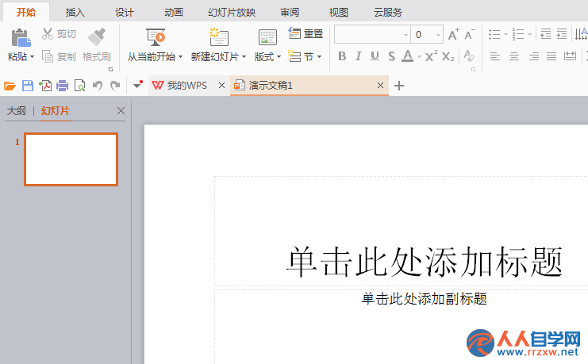588x364 pixels.
Task: Open the 幻灯片放映 ribbon tab
Action: (x=232, y=13)
